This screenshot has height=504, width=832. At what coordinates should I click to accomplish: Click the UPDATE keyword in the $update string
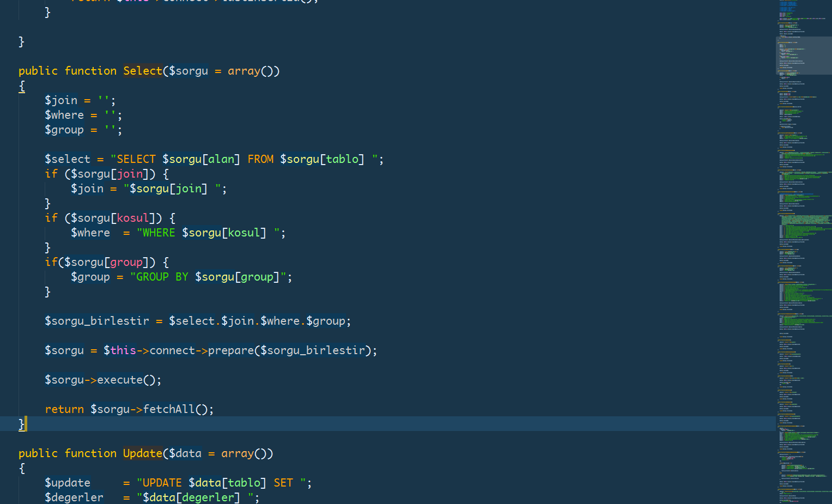pyautogui.click(x=162, y=483)
